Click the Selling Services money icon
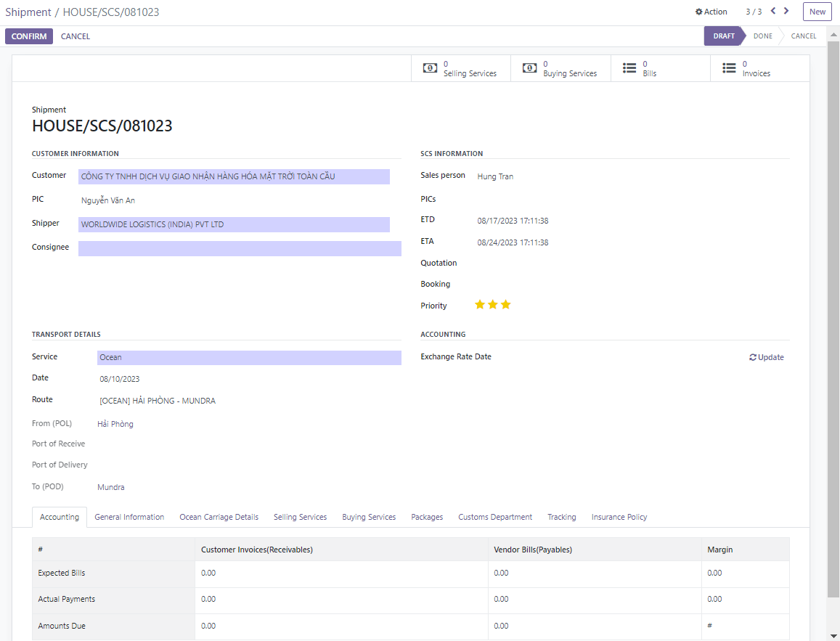This screenshot has width=840, height=641. pos(430,68)
